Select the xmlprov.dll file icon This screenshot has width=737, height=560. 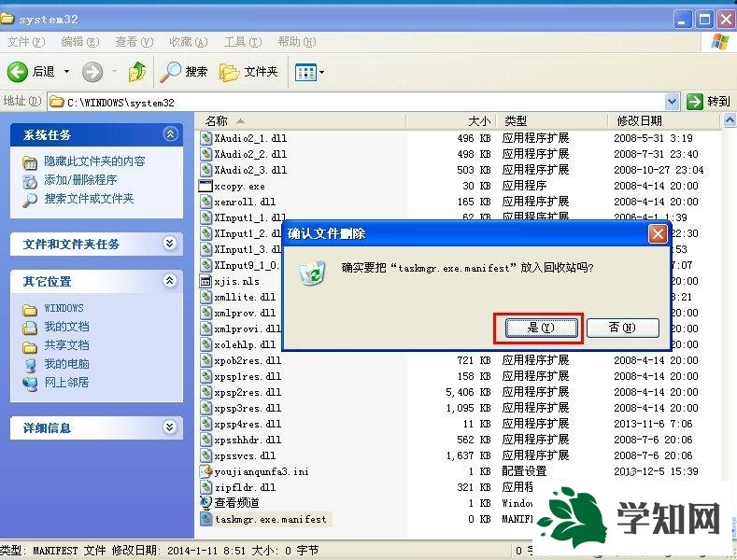(206, 313)
